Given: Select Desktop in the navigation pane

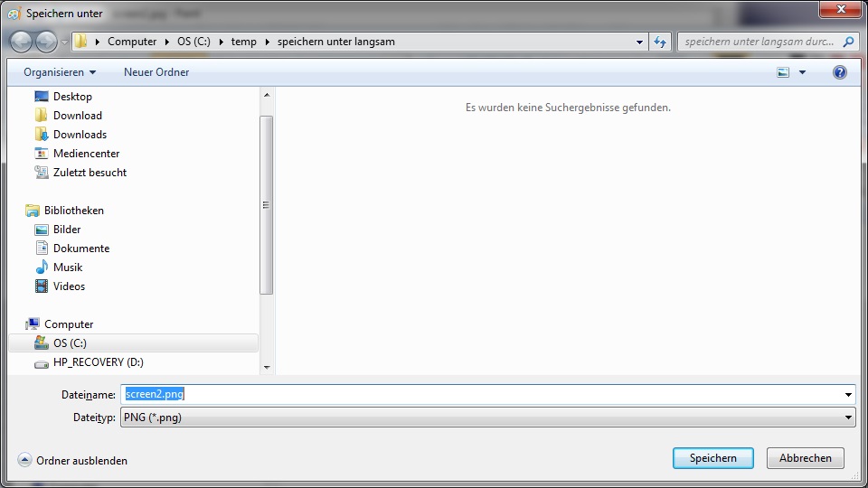Looking at the screenshot, I should click(x=72, y=97).
